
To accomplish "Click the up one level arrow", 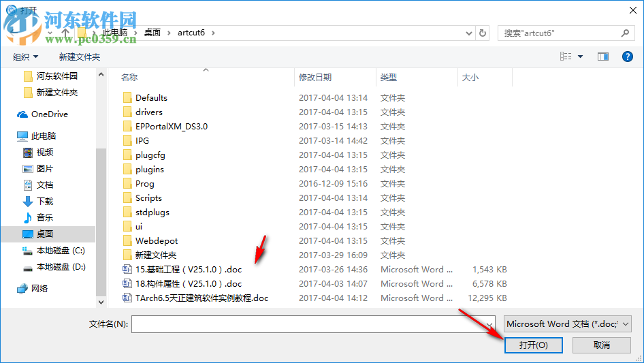I will click(65, 33).
